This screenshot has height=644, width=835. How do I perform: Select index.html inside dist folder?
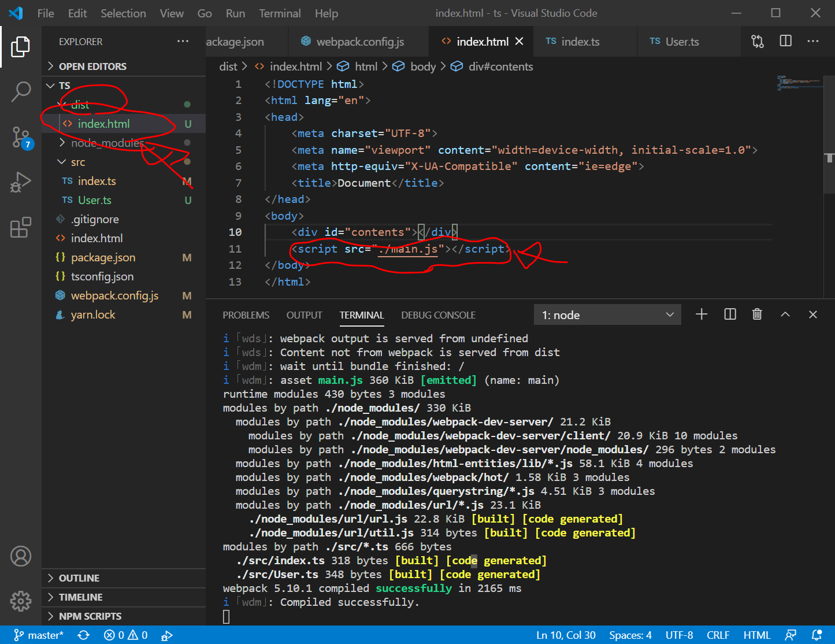[124, 124]
